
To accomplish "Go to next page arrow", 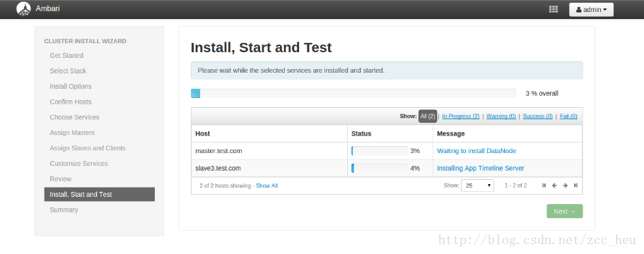I will coord(565,186).
